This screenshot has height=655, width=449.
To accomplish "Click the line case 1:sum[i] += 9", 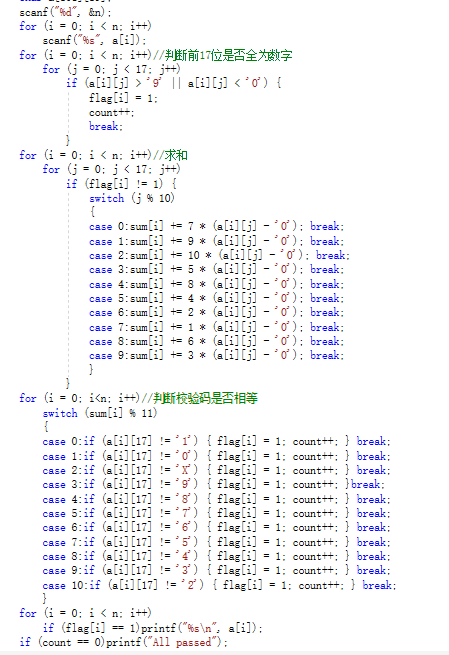I will coord(216,241).
